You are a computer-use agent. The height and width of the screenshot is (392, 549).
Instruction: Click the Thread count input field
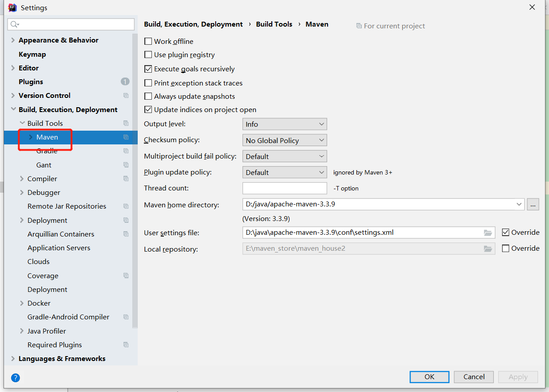pyautogui.click(x=284, y=188)
